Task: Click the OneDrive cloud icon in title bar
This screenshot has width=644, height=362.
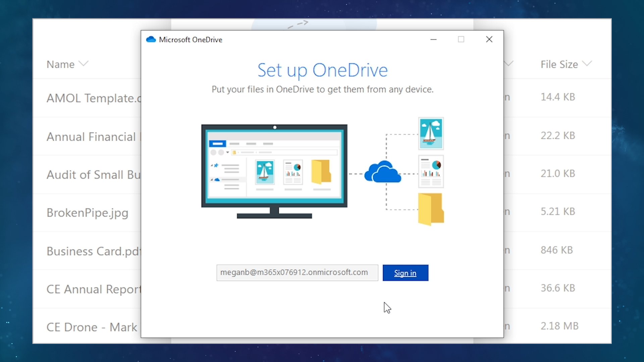Action: 151,40
